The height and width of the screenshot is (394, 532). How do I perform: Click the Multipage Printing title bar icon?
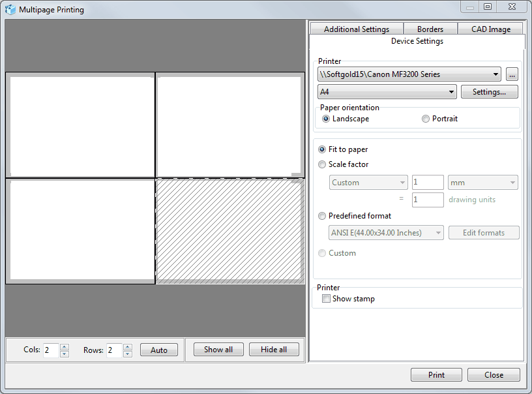10,9
